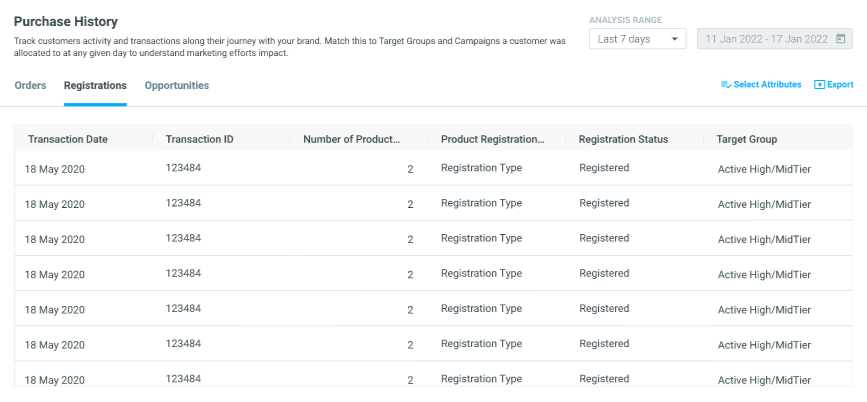Click the 11 Jan 2022 - 17 Jan 2022 date field

pos(775,39)
